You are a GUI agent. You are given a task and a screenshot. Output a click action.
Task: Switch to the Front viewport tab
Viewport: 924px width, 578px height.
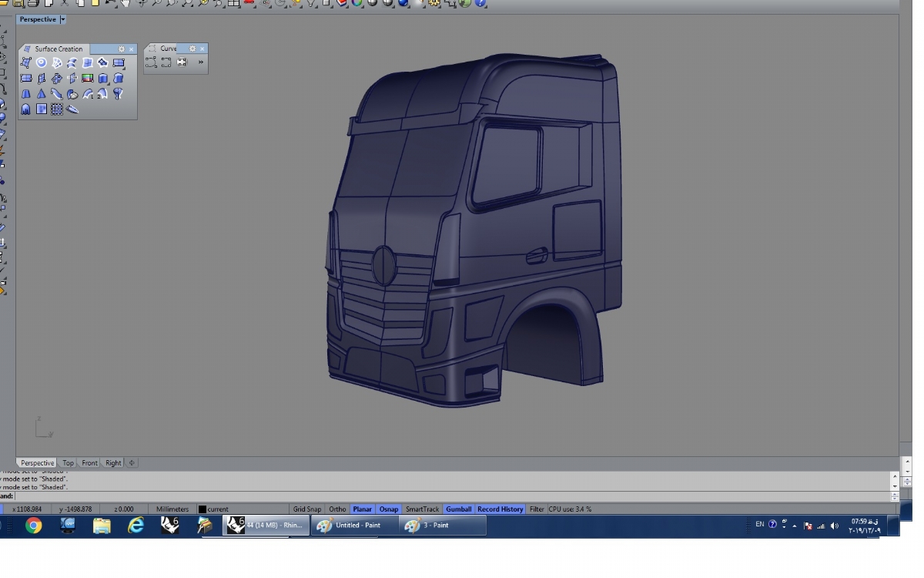click(90, 463)
